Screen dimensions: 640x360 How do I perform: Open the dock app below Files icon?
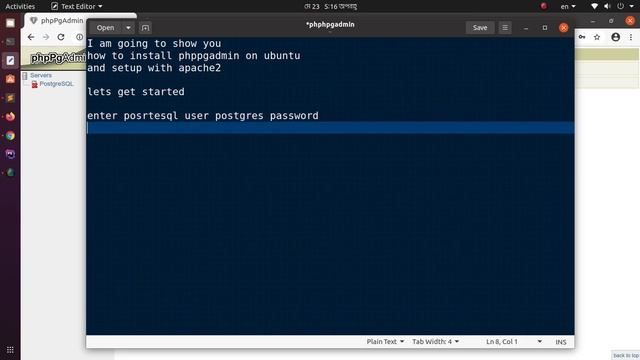pos(10,42)
